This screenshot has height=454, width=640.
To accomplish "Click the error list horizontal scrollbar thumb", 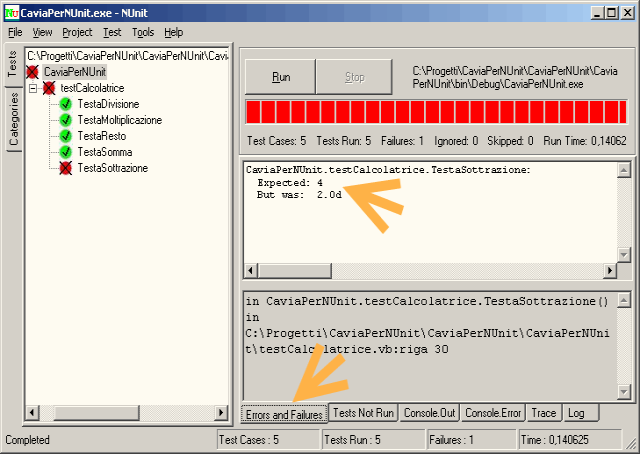I will [295, 270].
